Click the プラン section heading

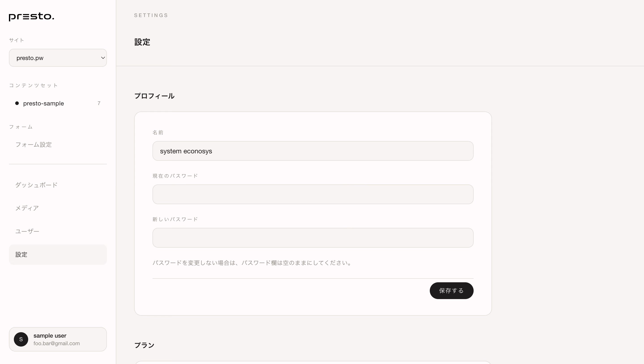click(144, 345)
